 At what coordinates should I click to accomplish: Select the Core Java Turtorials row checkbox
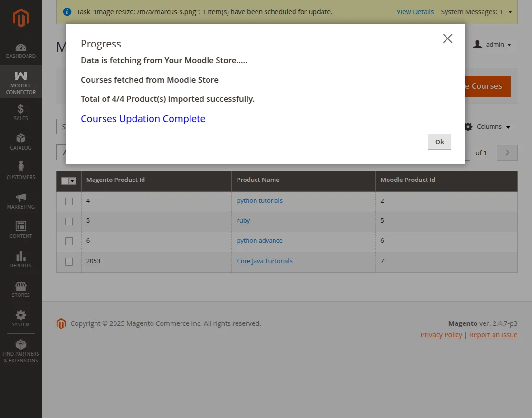69,262
